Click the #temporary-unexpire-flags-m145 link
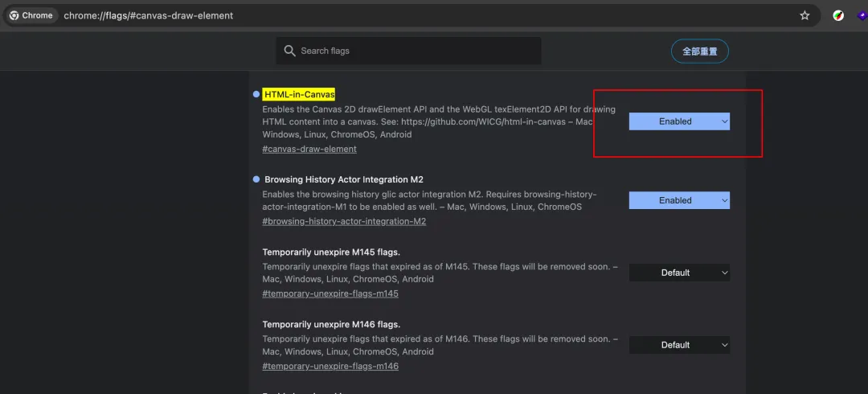Image resolution: width=868 pixels, height=394 pixels. coord(330,293)
